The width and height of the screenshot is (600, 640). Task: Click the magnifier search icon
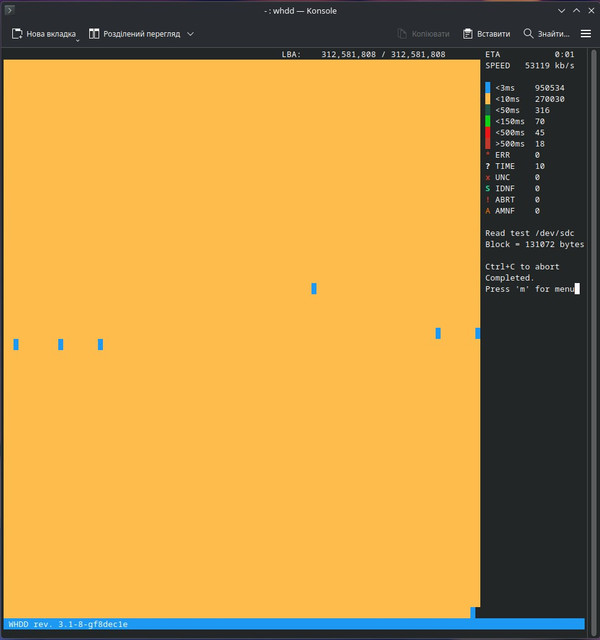tap(528, 33)
